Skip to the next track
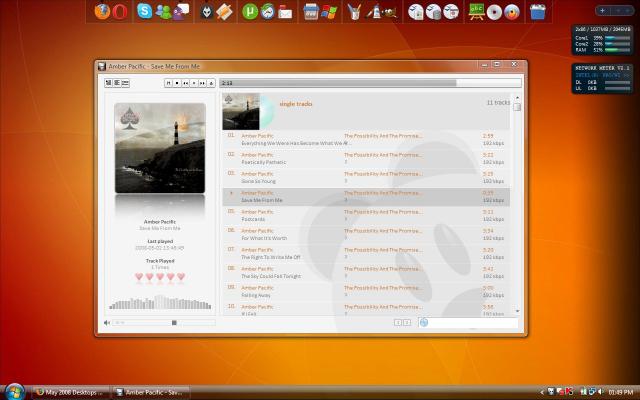640x400 pixels. point(202,83)
